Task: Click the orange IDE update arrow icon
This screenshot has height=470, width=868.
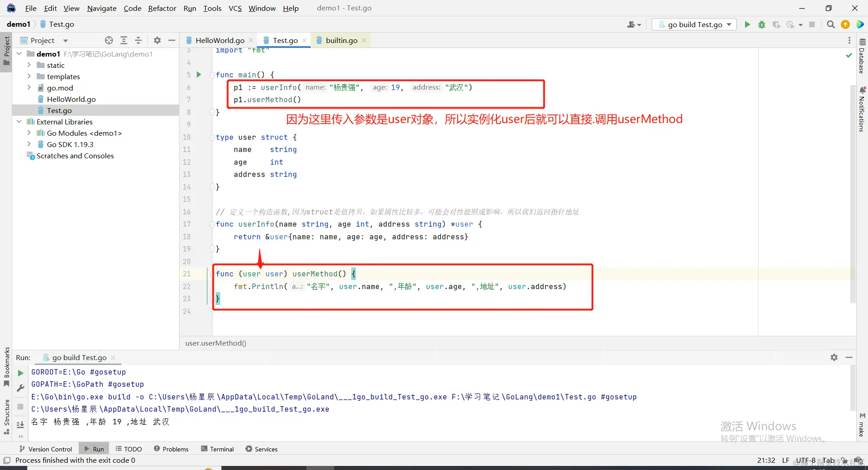Action: coord(845,24)
